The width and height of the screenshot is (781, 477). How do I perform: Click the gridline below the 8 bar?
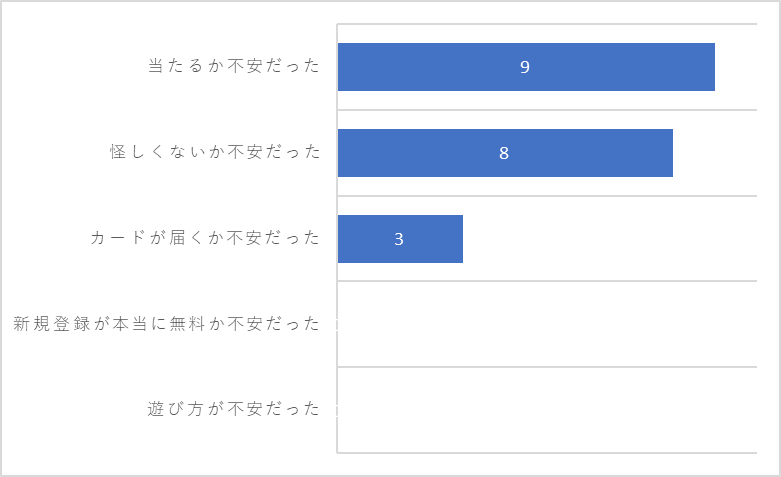(x=547, y=196)
